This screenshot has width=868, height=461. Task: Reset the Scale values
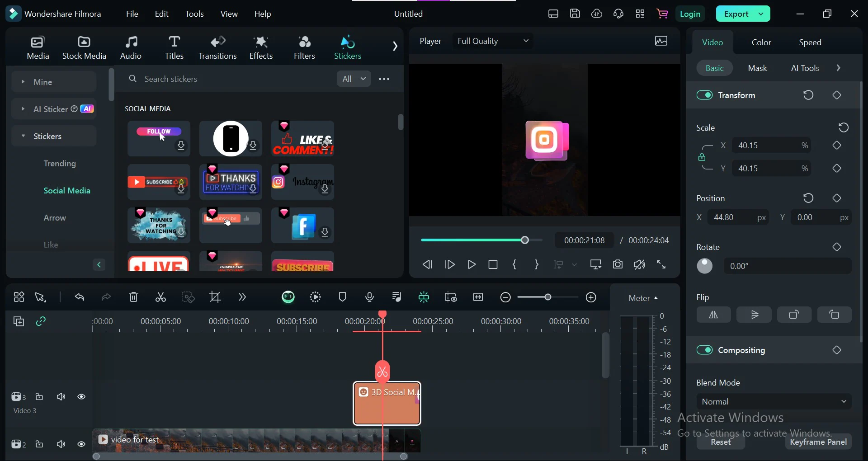(x=843, y=127)
